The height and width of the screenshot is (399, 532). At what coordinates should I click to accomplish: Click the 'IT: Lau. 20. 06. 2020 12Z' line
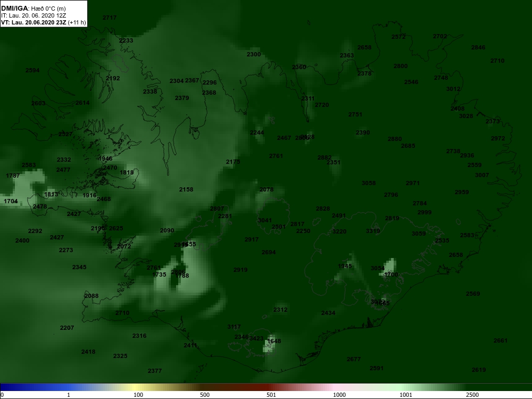(x=34, y=15)
